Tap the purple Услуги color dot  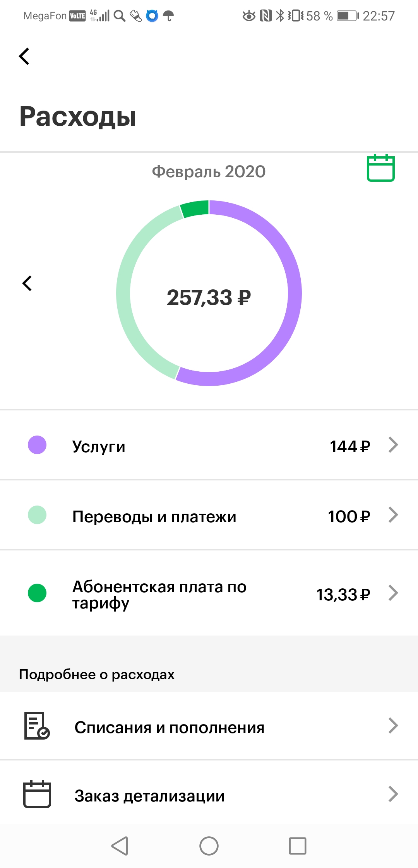tap(37, 445)
